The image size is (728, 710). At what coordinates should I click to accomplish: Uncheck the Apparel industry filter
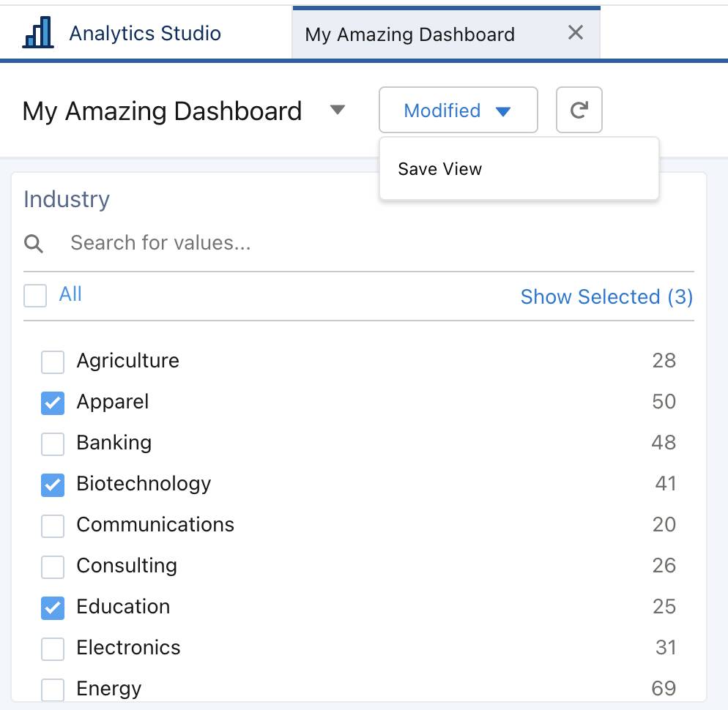click(x=52, y=401)
